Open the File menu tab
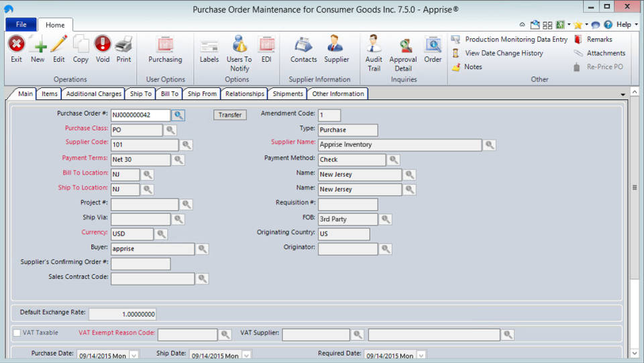Viewport: 644px width, 363px height. [x=21, y=25]
